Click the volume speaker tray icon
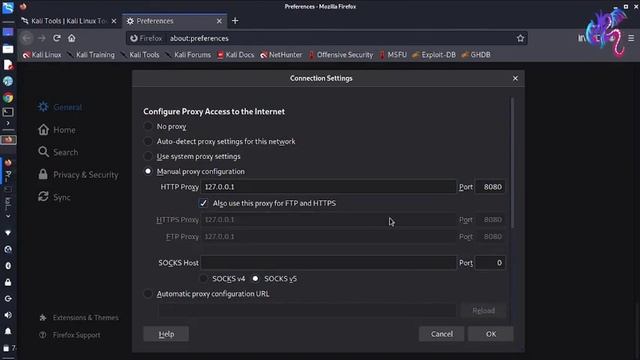640x360 pixels. 8,315
